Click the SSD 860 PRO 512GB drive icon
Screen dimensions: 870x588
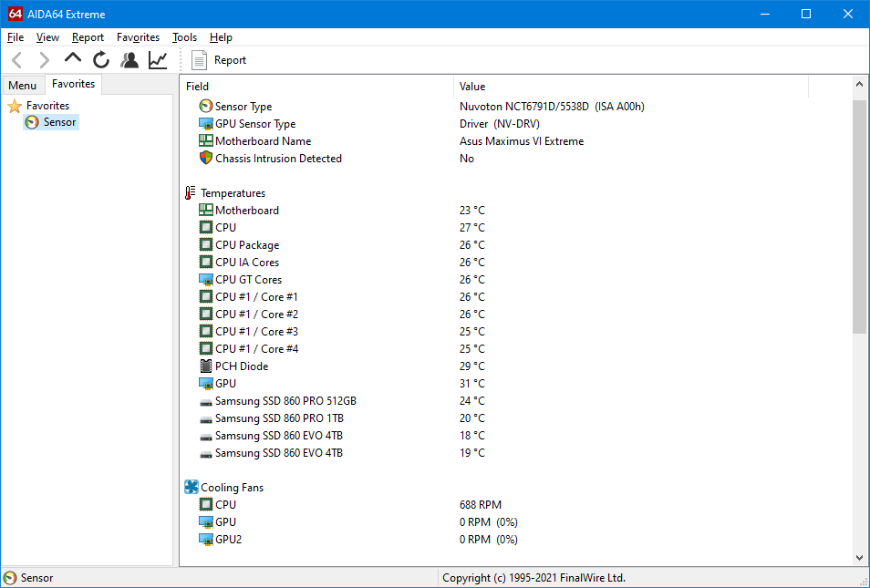coord(206,402)
